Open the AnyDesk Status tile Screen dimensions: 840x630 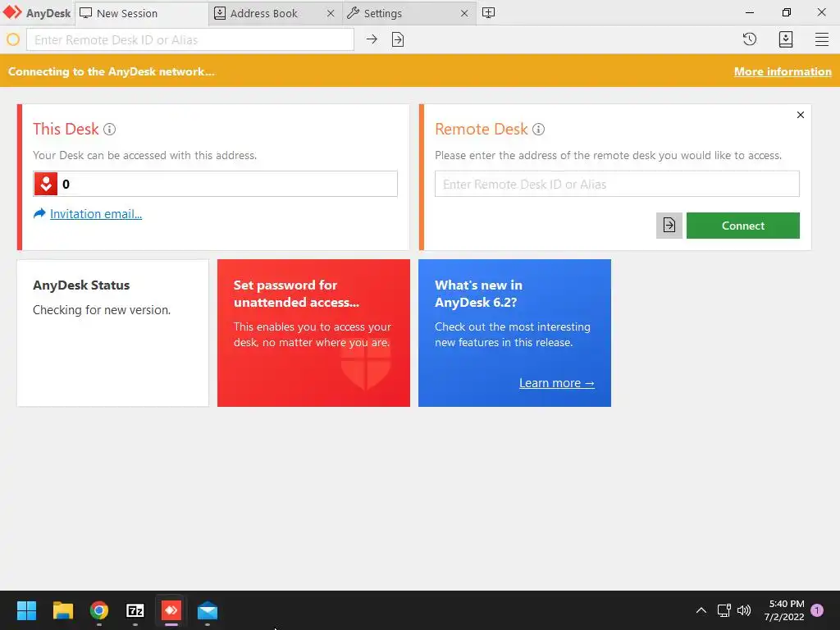pyautogui.click(x=112, y=333)
